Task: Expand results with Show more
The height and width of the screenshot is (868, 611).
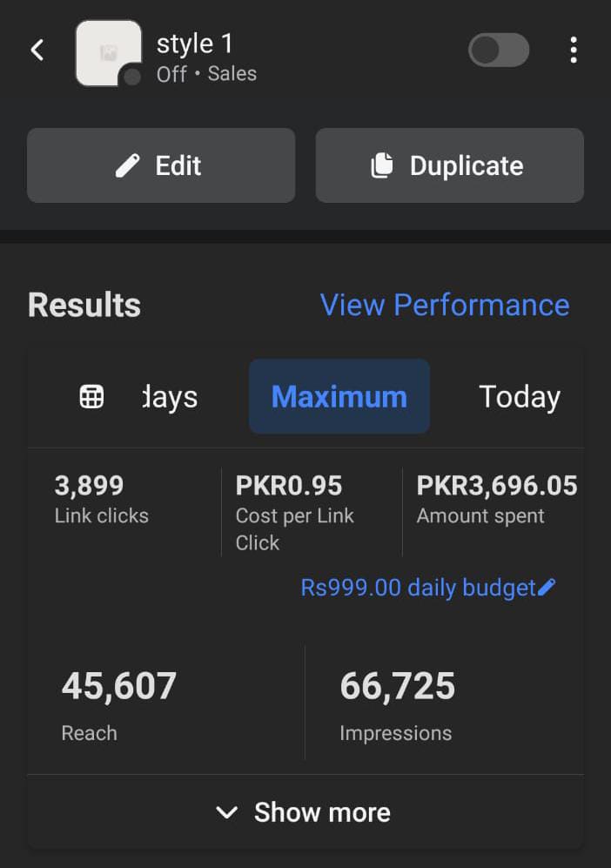Action: pos(305,812)
